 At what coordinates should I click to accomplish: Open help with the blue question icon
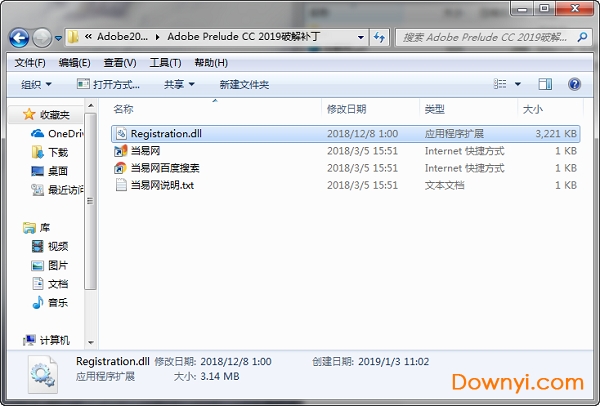click(574, 84)
